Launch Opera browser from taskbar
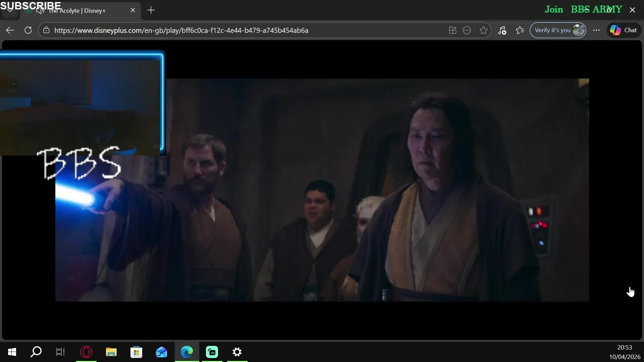This screenshot has height=362, width=644. (x=86, y=352)
